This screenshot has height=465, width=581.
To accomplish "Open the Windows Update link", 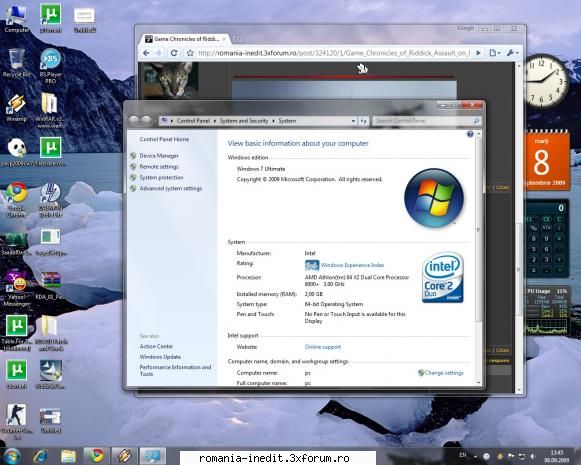I will pyautogui.click(x=160, y=357).
